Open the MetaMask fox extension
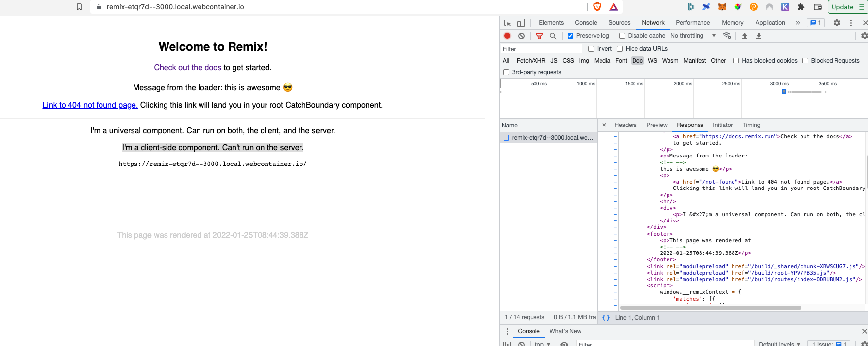Image resolution: width=868 pixels, height=346 pixels. point(722,7)
